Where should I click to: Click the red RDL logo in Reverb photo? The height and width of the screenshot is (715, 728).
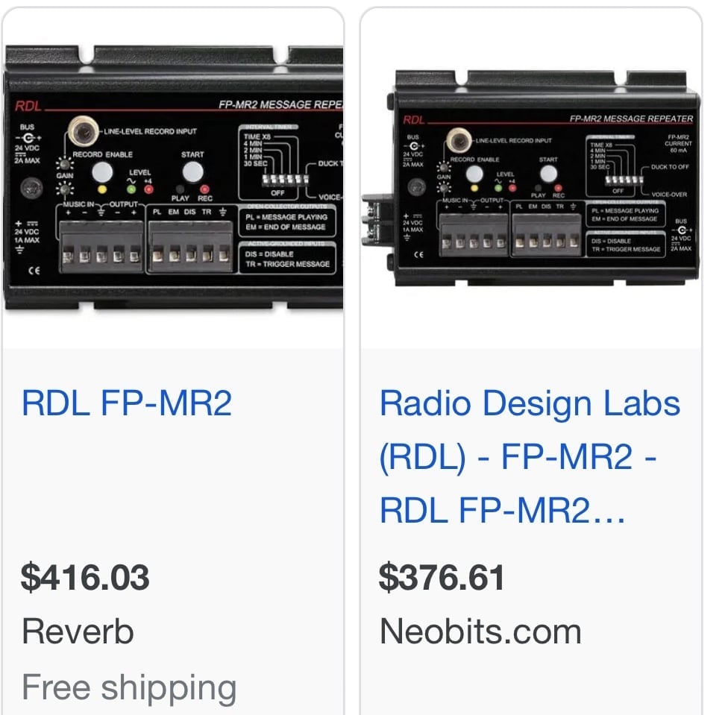click(x=28, y=106)
